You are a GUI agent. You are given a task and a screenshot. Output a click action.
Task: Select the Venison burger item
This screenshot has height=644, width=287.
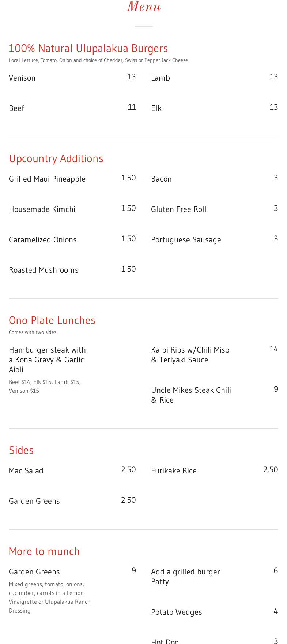[22, 78]
